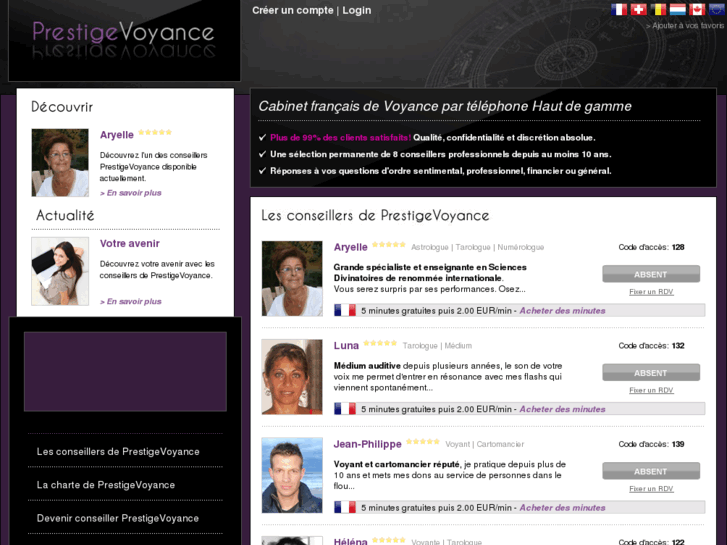Click the 'Les conseillers de PrestigeVoyance' section heading
Image resolution: width=727 pixels, height=545 pixels.
pyautogui.click(x=375, y=215)
